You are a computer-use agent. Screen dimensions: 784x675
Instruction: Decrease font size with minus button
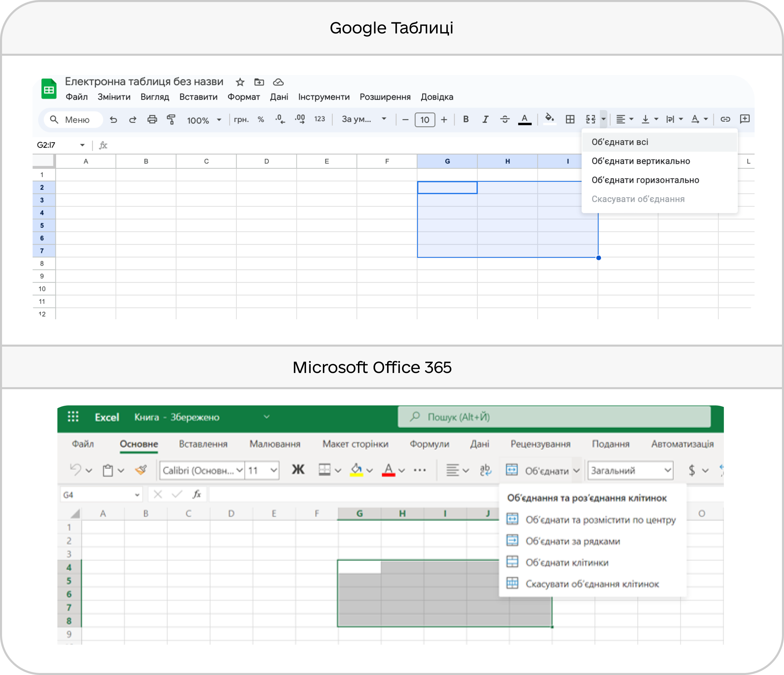pyautogui.click(x=405, y=120)
